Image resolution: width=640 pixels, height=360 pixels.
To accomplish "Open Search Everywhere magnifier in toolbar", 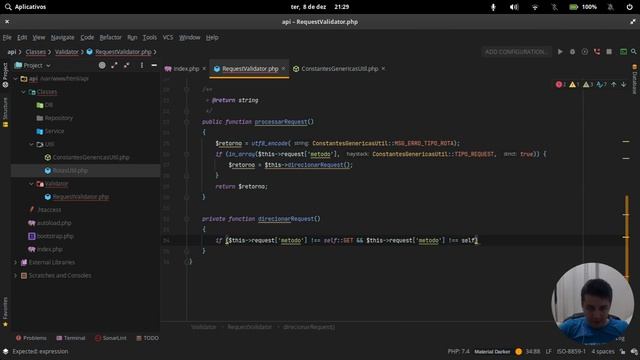I will 633,52.
